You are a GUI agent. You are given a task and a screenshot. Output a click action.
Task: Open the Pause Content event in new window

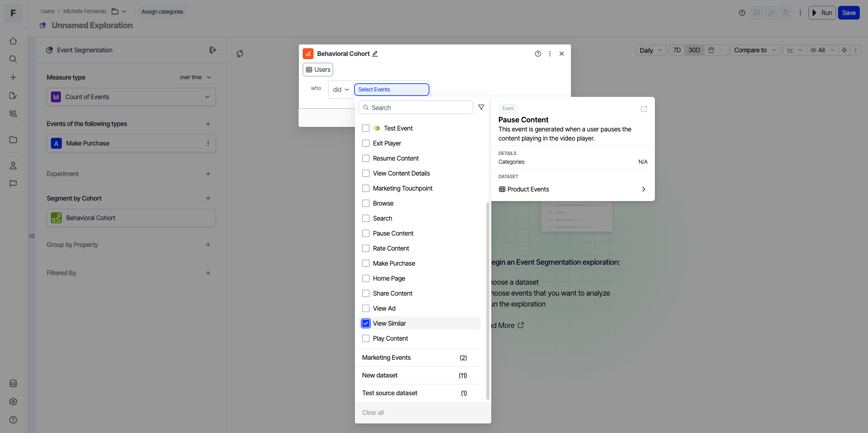pos(644,109)
